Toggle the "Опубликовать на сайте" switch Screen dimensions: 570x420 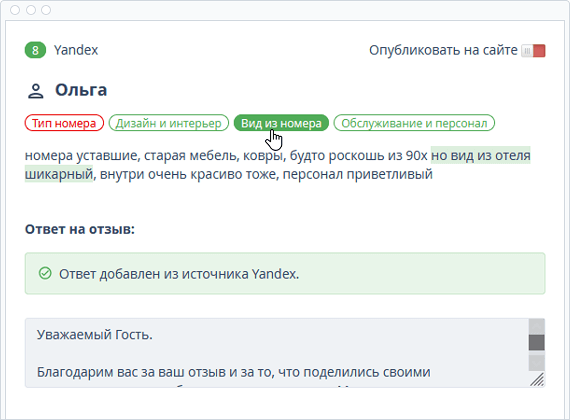pyautogui.click(x=533, y=51)
